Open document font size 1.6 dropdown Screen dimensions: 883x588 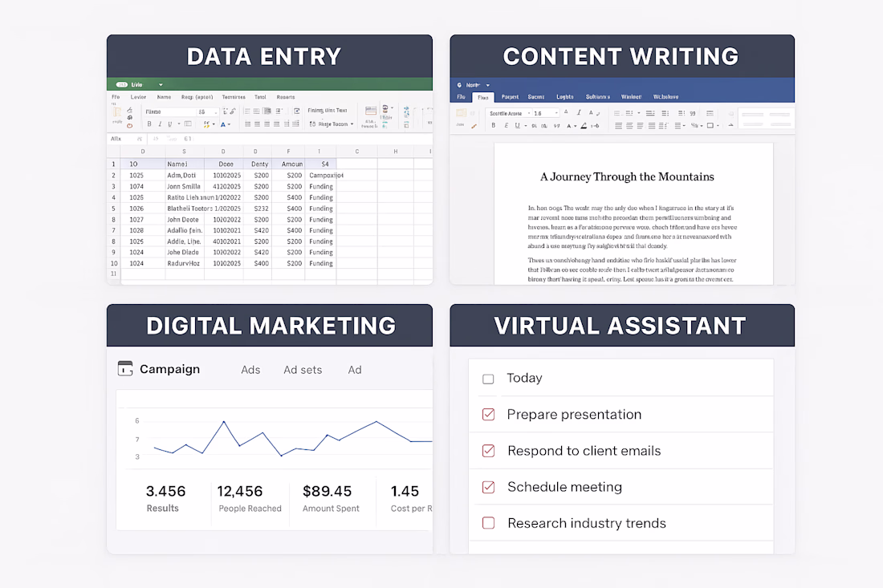(x=556, y=113)
